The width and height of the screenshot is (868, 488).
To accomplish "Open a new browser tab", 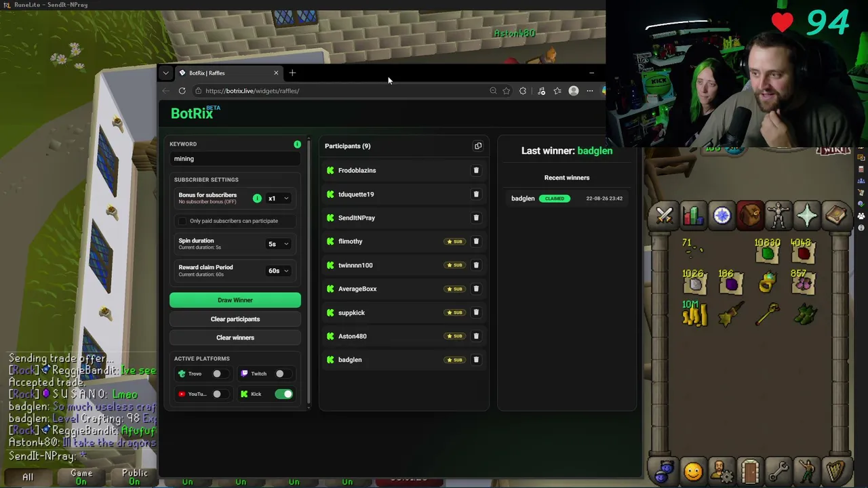I will tap(292, 73).
